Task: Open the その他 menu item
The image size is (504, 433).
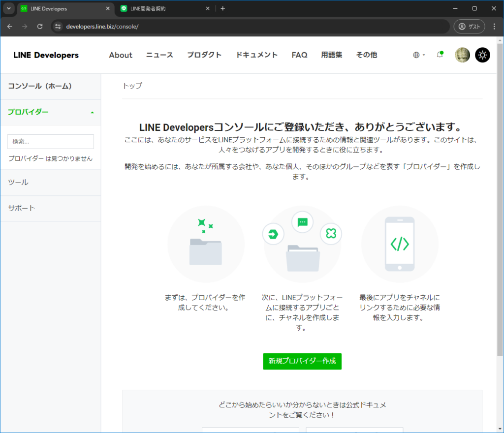Action: tap(366, 55)
